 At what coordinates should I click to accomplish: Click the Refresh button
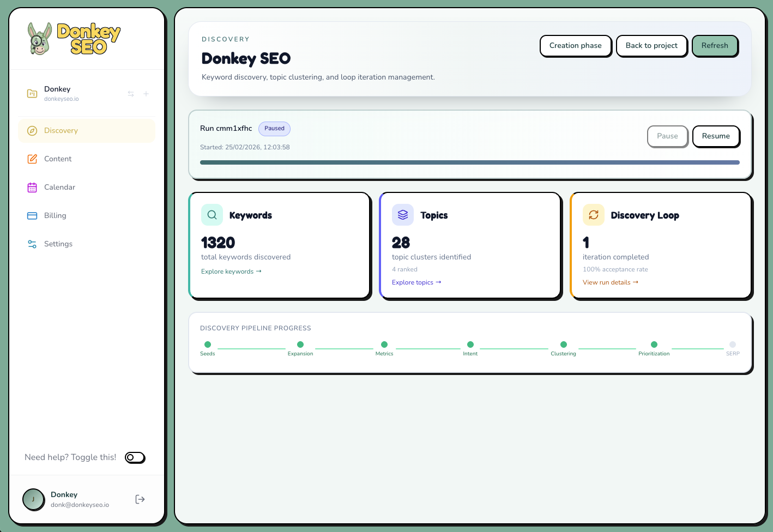(x=715, y=46)
